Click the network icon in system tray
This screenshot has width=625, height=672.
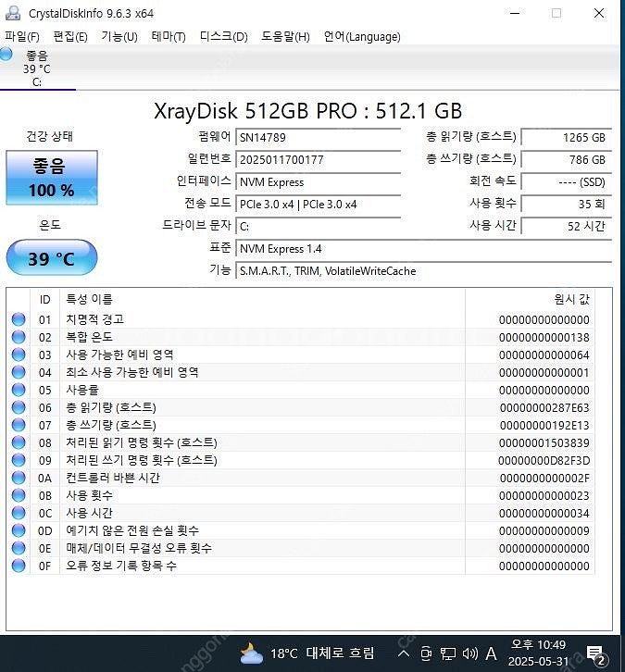coord(448,653)
